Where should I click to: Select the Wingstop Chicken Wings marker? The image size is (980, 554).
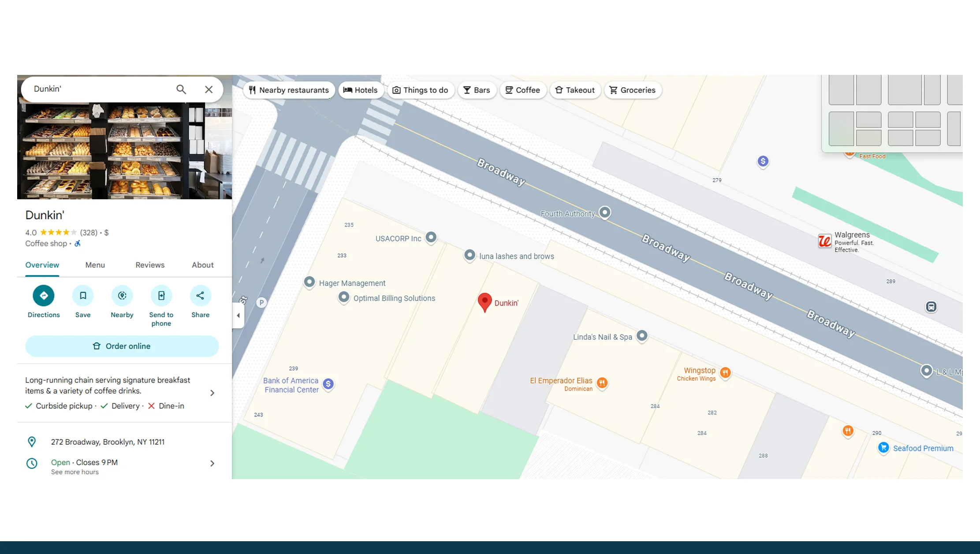click(x=725, y=373)
